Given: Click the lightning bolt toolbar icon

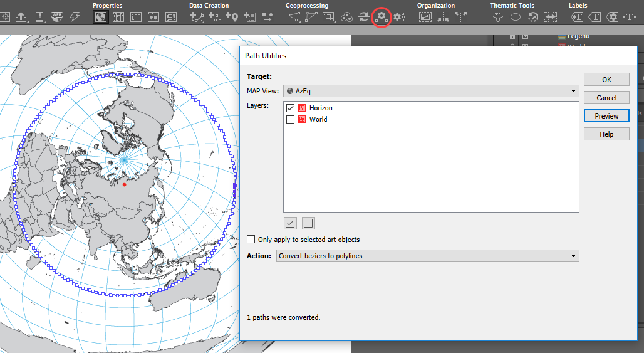Looking at the screenshot, I should 75,17.
